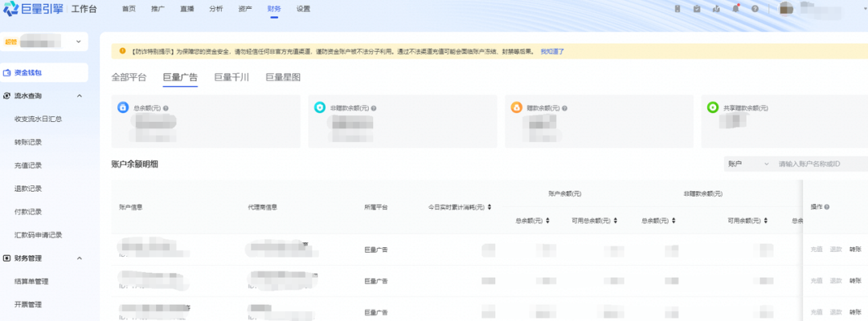The width and height of the screenshot is (868, 321).
Task: Click the orange warning icon in notice bar
Action: [122, 51]
